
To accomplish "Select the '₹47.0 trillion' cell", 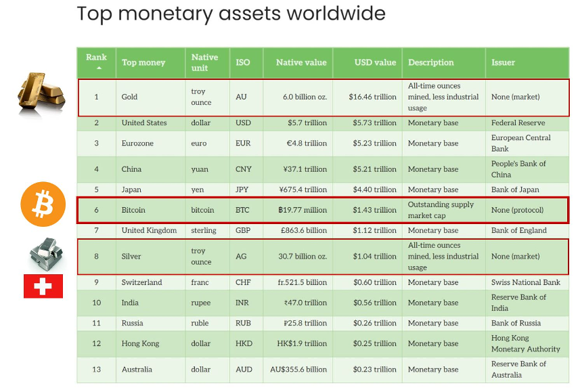I will (x=298, y=303).
